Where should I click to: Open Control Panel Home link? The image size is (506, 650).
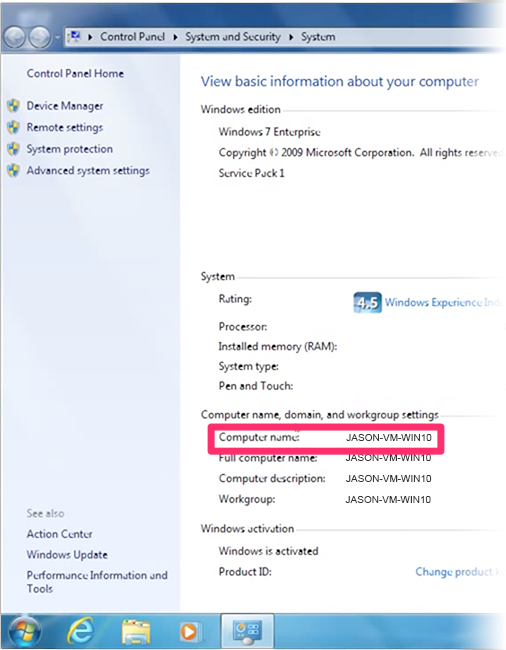coord(75,73)
